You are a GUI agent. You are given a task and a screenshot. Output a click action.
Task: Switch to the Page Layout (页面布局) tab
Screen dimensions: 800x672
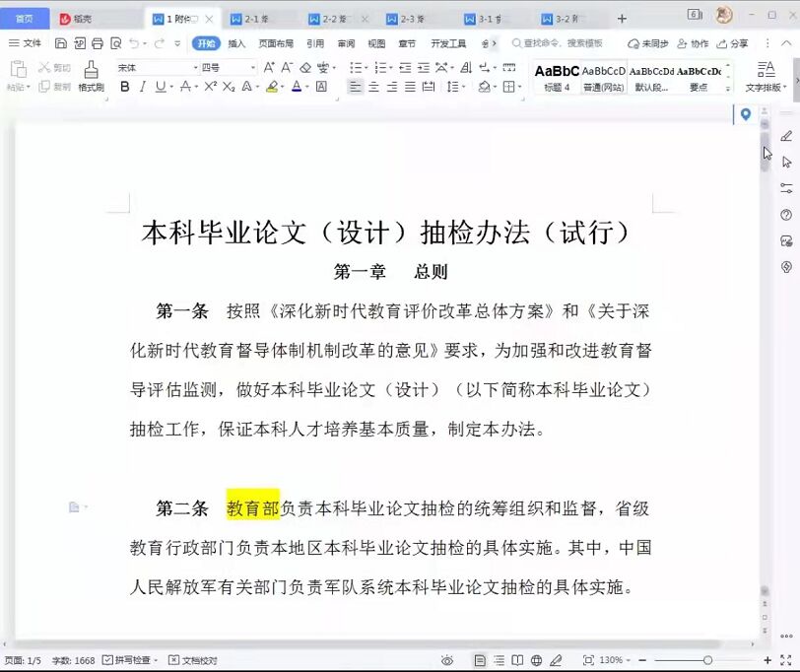click(x=276, y=43)
